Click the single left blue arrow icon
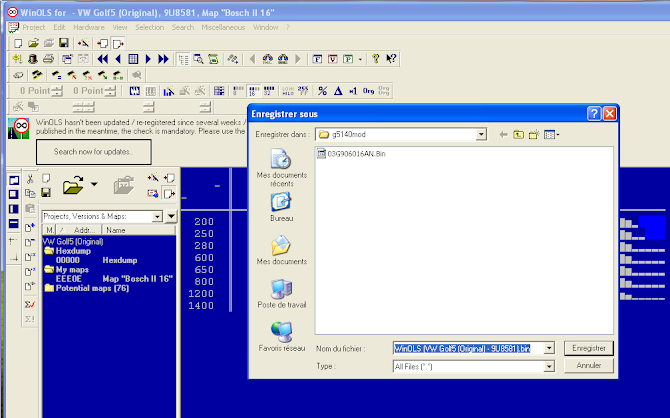 118,59
